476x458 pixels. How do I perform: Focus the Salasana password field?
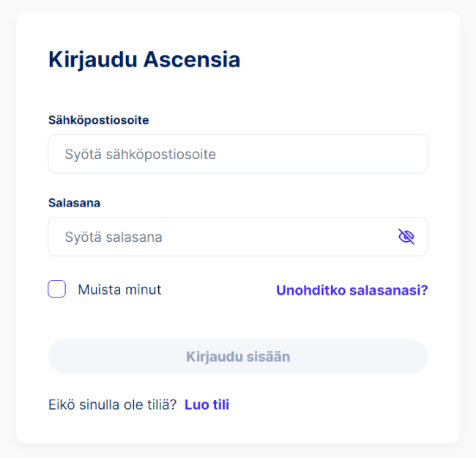tap(220, 237)
